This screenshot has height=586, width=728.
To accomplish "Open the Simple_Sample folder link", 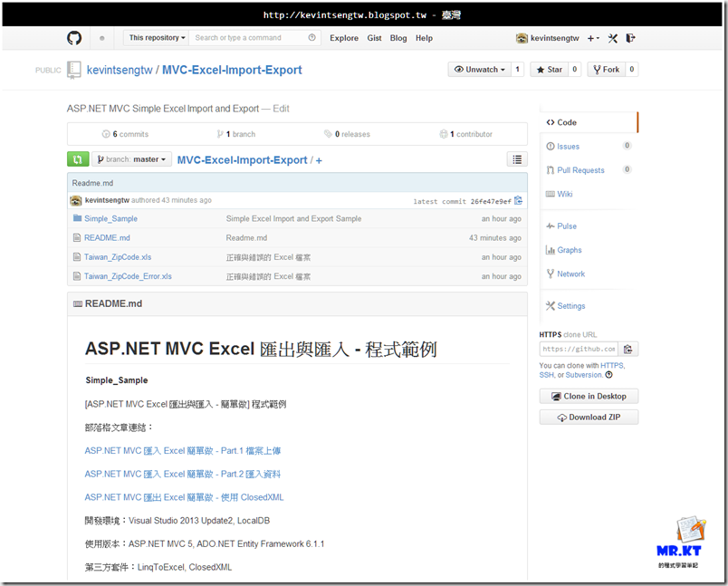I will point(111,218).
